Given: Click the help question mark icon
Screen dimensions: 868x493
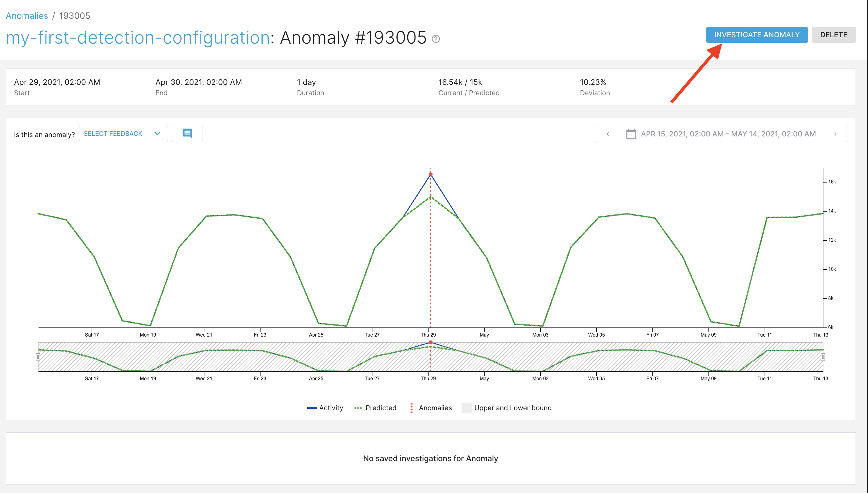Looking at the screenshot, I should point(436,39).
